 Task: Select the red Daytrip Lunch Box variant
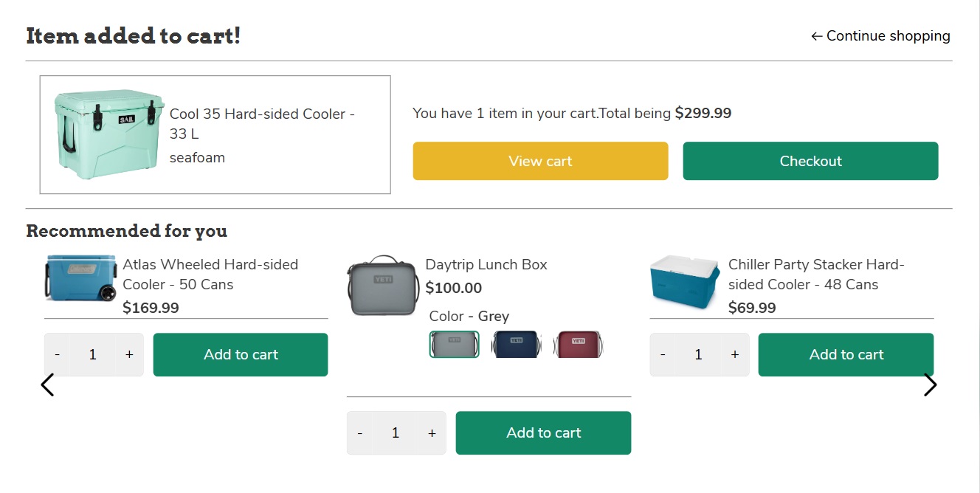coord(578,344)
